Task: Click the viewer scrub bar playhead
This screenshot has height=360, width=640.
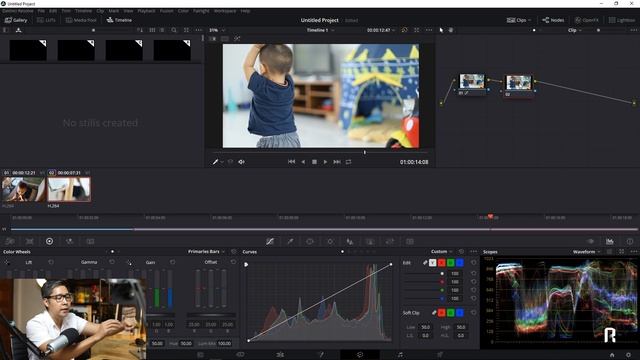Action: point(364,152)
